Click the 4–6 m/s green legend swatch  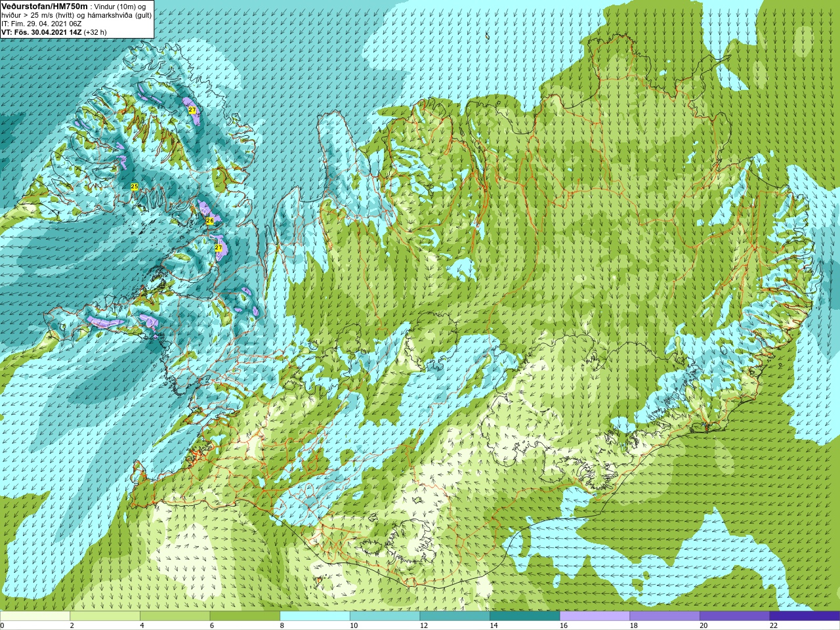pyautogui.click(x=175, y=616)
